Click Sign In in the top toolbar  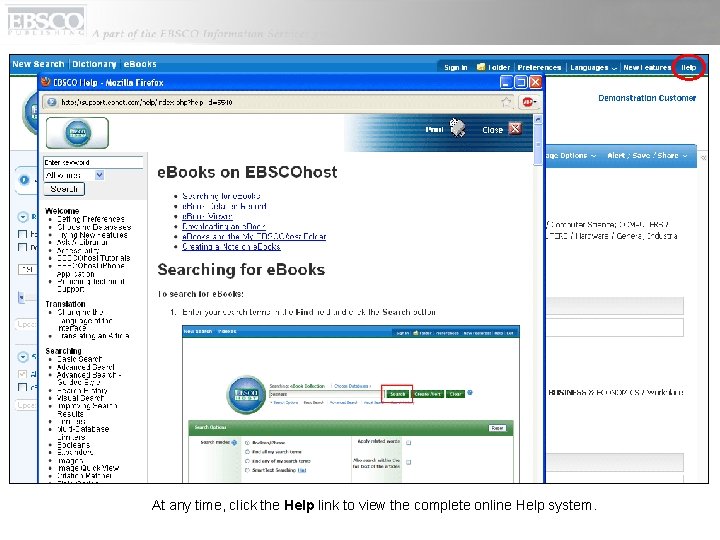tap(456, 67)
